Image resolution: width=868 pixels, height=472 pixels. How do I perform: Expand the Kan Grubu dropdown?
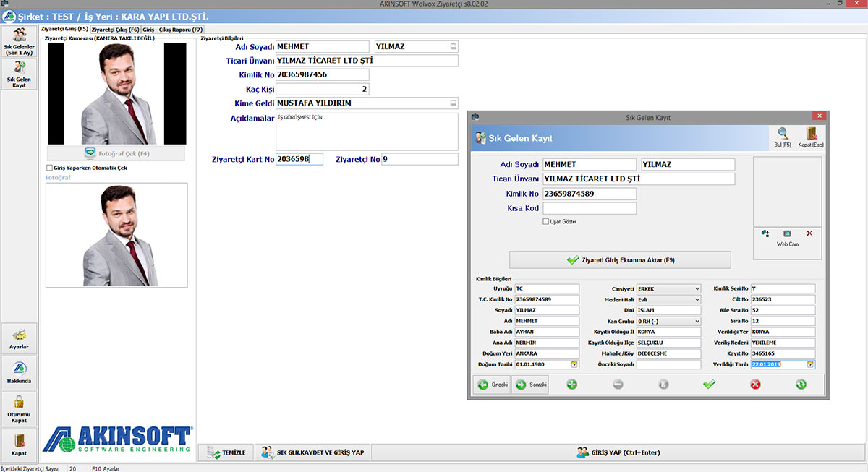pyautogui.click(x=697, y=322)
